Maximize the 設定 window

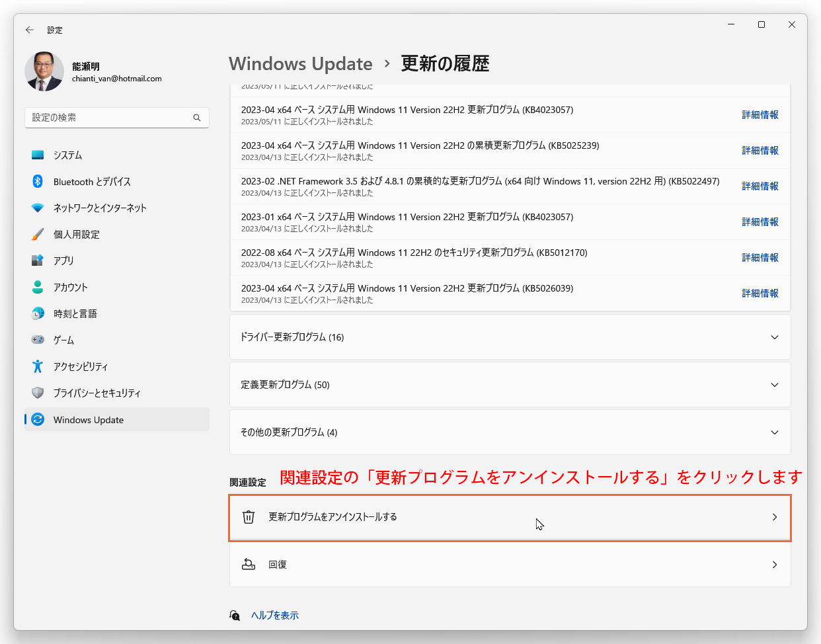pyautogui.click(x=762, y=24)
